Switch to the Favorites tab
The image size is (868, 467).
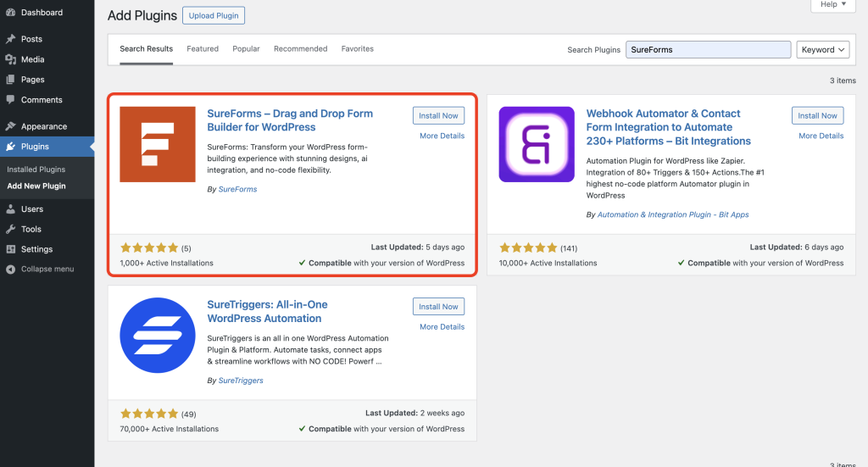coord(358,48)
